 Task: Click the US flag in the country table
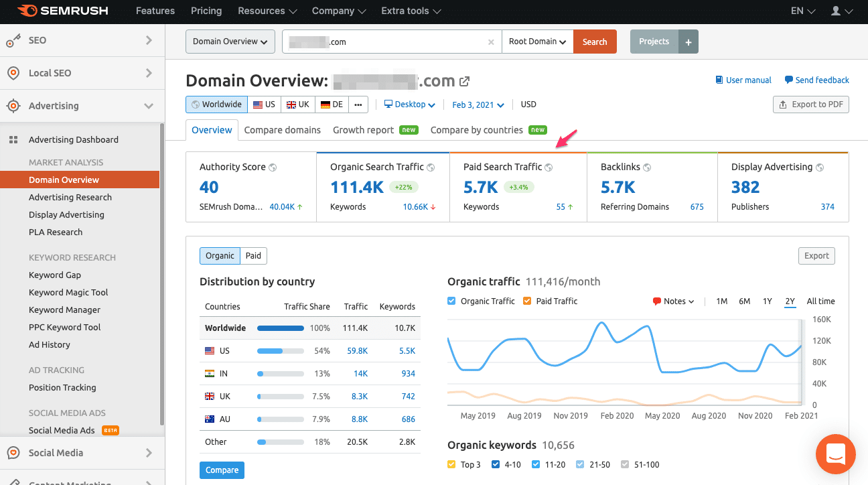209,351
